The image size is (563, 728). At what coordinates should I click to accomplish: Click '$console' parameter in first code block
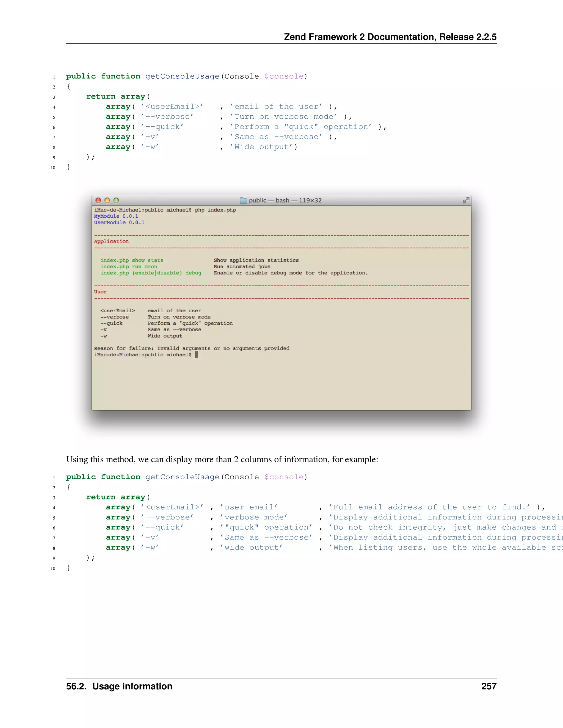click(284, 76)
